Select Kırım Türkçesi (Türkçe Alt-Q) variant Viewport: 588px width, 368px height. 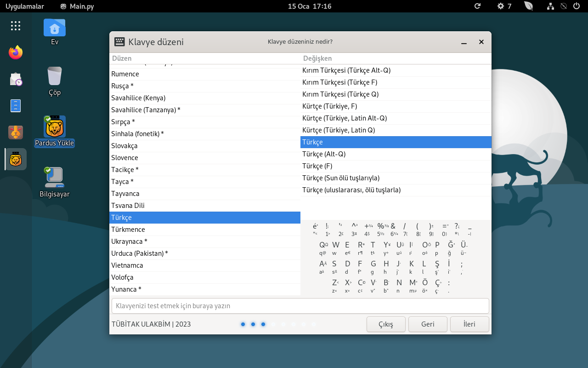396,70
